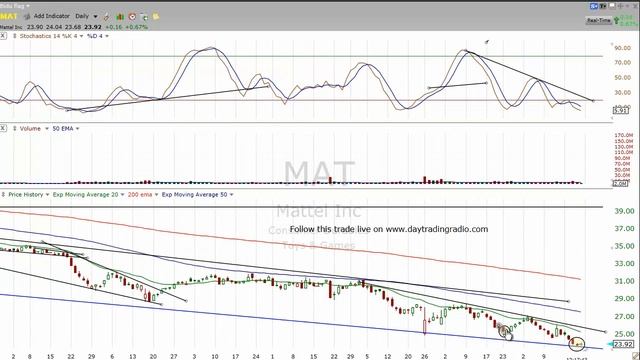The image size is (640, 360).
Task: Click the yellow note icon
Action: coord(156,16)
